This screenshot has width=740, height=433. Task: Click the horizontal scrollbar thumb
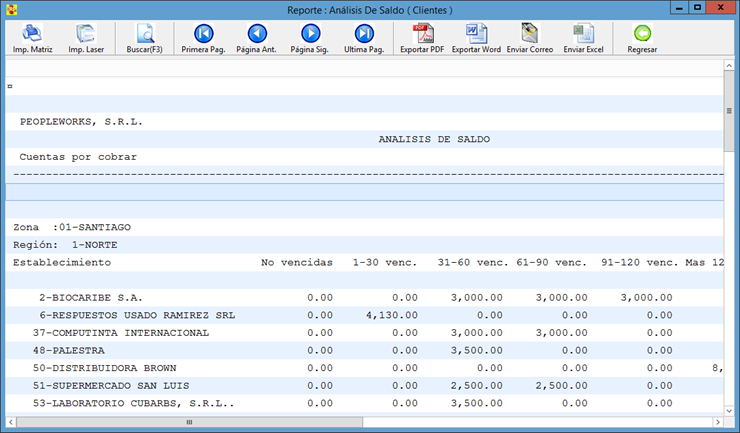click(190, 423)
